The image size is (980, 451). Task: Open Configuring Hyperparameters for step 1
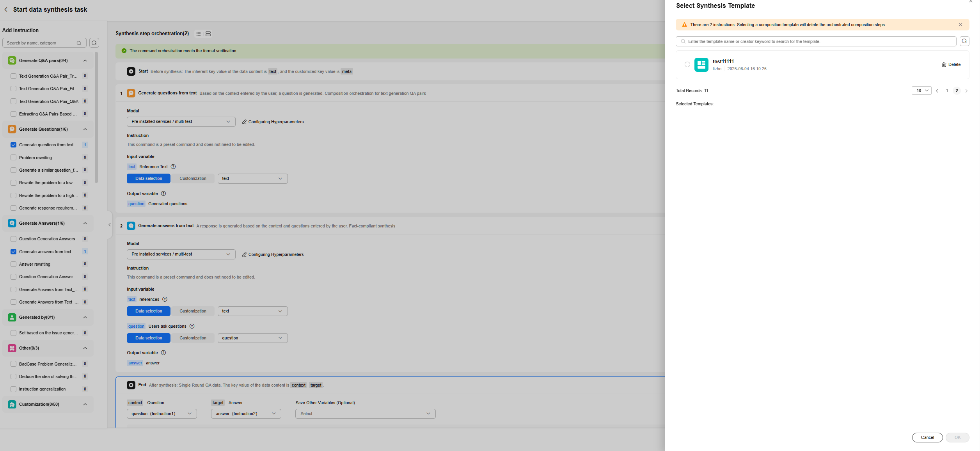[x=273, y=122]
